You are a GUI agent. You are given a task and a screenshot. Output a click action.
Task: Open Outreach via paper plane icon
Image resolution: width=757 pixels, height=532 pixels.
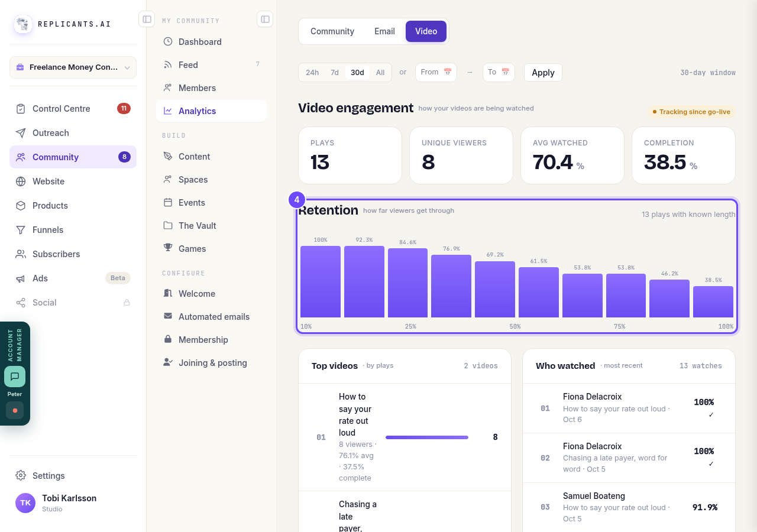21,133
